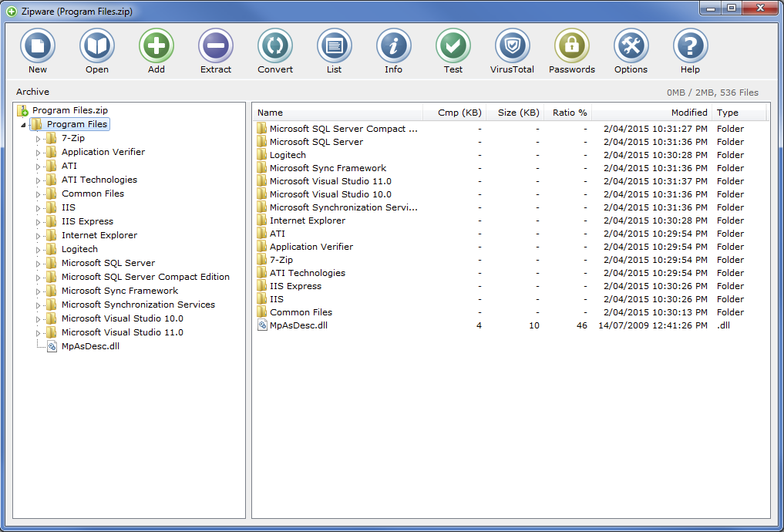Click the Archive panel label
784x532 pixels.
[32, 92]
